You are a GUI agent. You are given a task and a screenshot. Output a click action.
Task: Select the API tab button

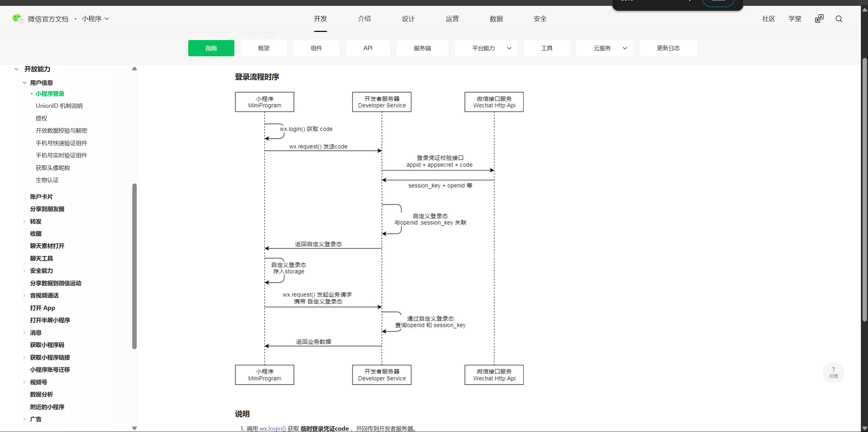(x=368, y=48)
